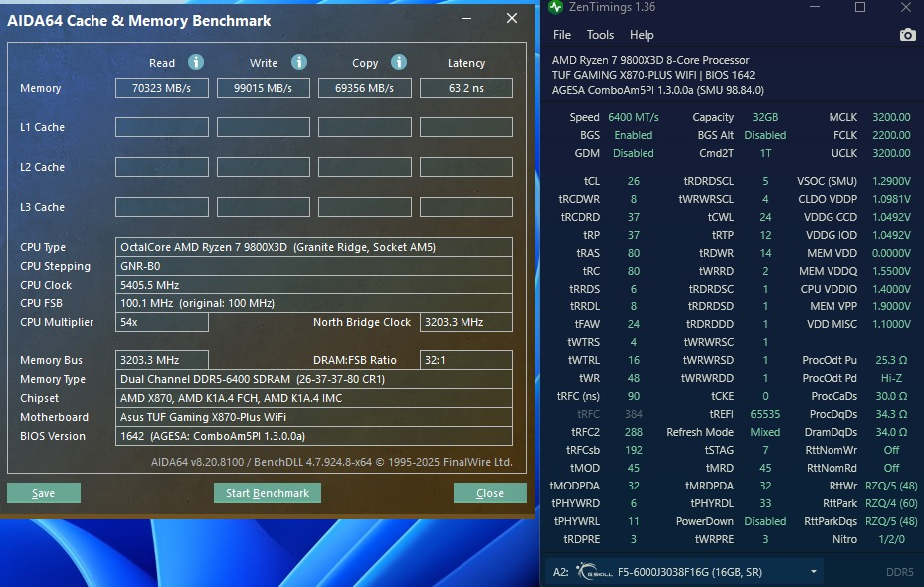The width and height of the screenshot is (924, 587).
Task: Click the BIOS Version field showing 1642
Action: (314, 436)
